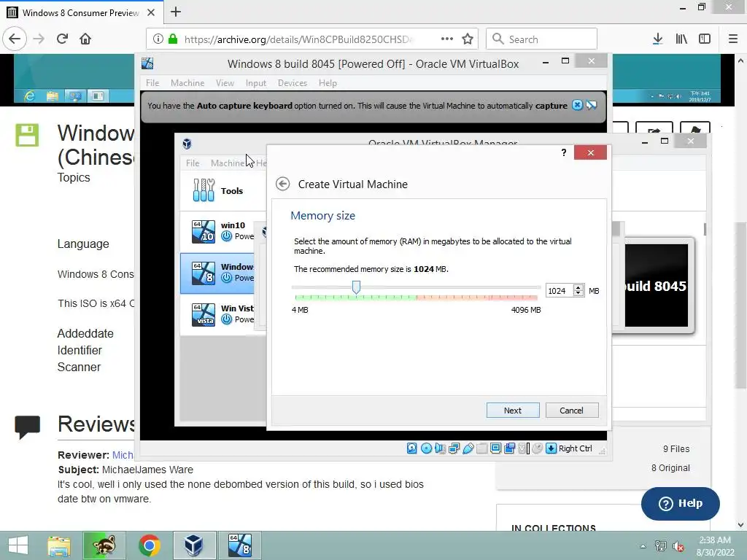Click the keyboard capture arrow icon beside Right Ctrl
Viewport: 747px width, 560px height.
(x=551, y=448)
